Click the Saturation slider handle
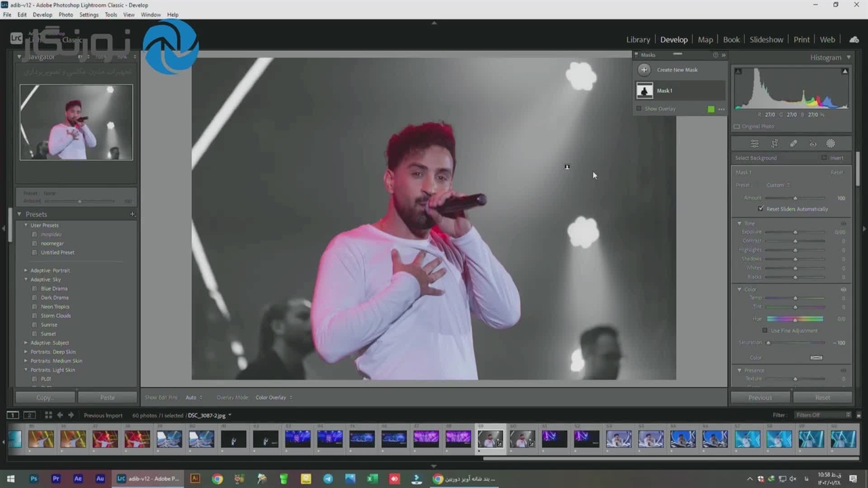The width and height of the screenshot is (868, 488). [x=768, y=343]
